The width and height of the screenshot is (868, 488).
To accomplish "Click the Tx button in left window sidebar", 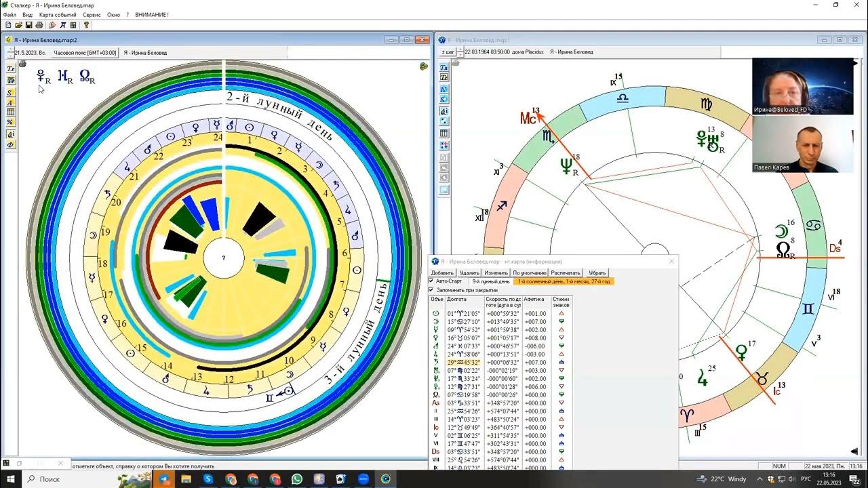I will tap(11, 69).
